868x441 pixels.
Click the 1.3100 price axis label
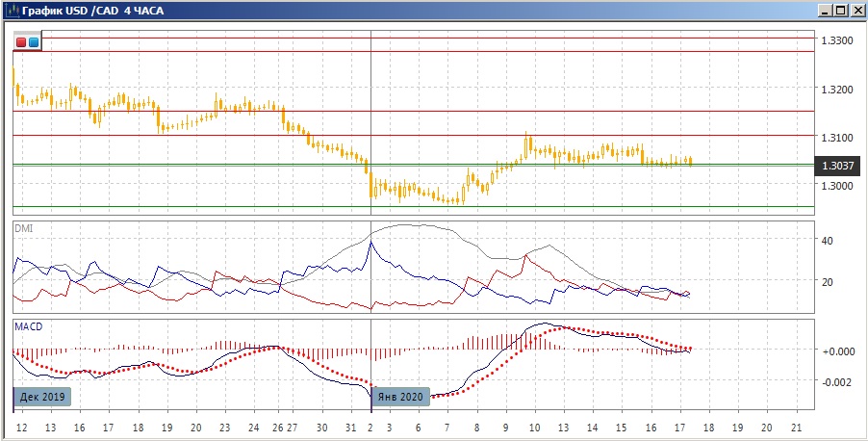tap(836, 137)
